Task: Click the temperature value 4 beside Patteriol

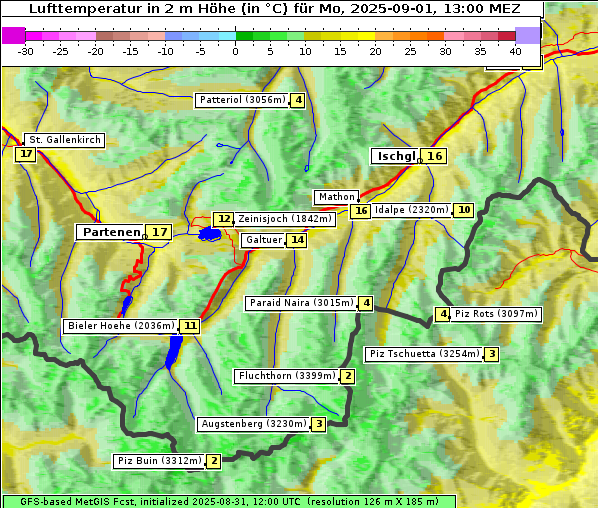Action: pos(297,100)
